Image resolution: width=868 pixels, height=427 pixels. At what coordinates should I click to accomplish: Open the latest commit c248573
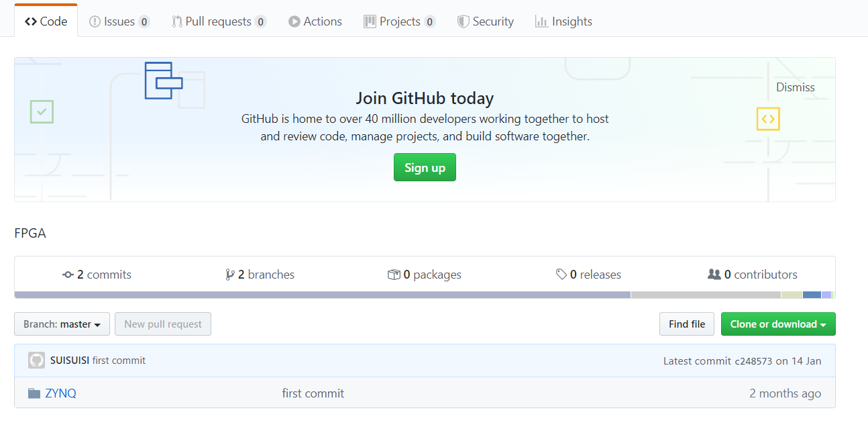(754, 361)
